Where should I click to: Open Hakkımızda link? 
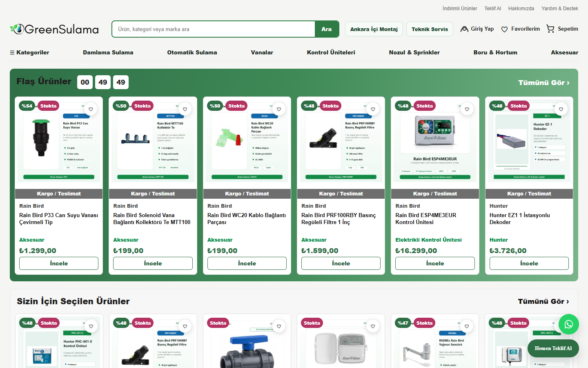click(521, 8)
